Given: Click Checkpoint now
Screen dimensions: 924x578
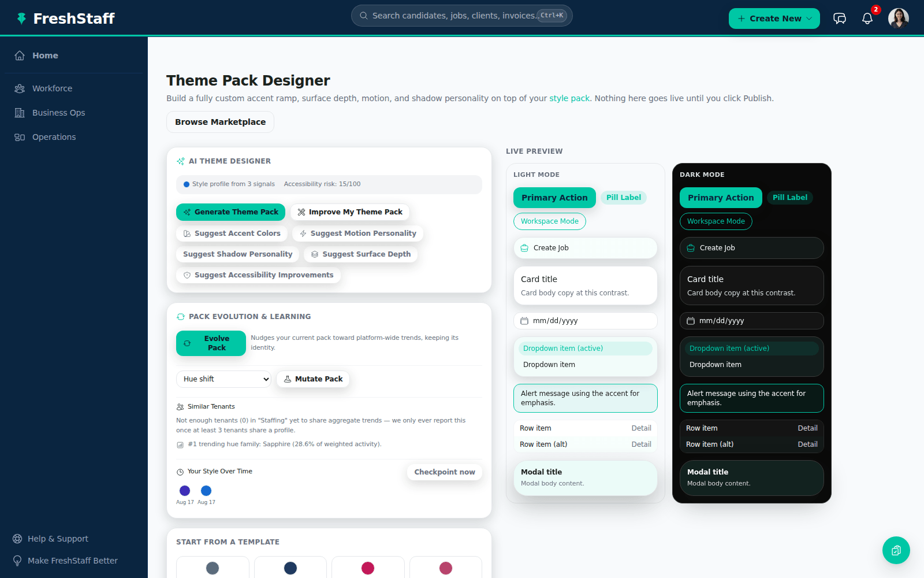Looking at the screenshot, I should (x=445, y=472).
